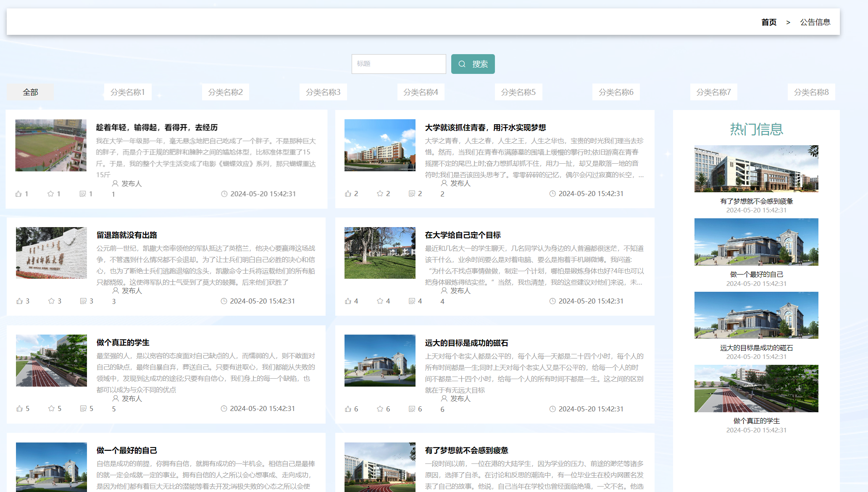Like 远大的目标是成功的磁石 with thumbs-up icon
Viewport: 868px width, 492px height.
pyautogui.click(x=348, y=408)
